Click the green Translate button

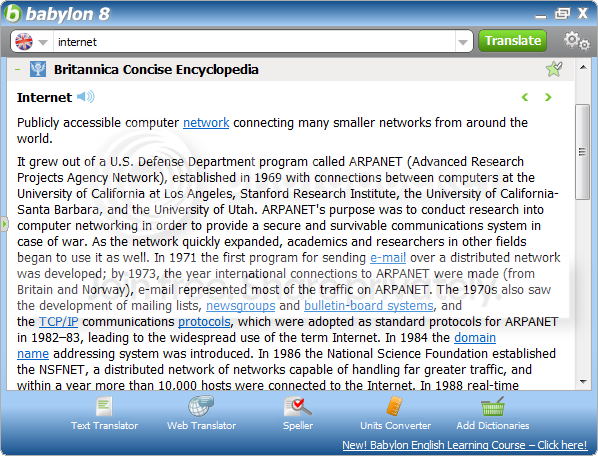(513, 41)
